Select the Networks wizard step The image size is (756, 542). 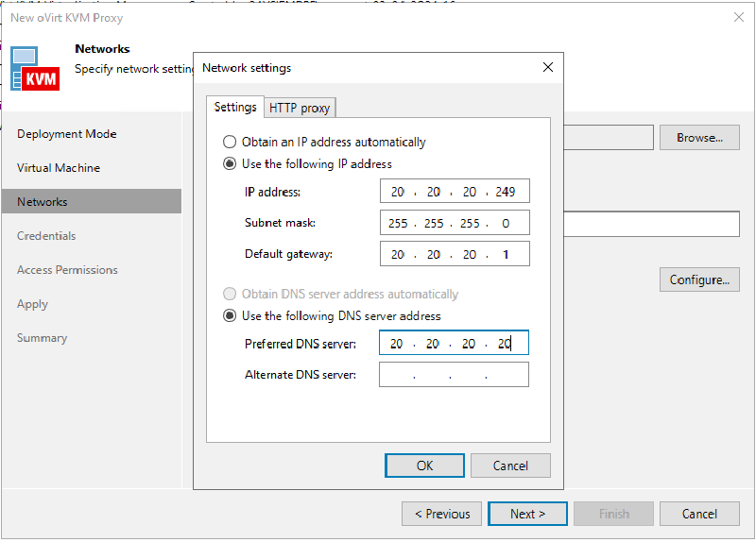tap(92, 201)
